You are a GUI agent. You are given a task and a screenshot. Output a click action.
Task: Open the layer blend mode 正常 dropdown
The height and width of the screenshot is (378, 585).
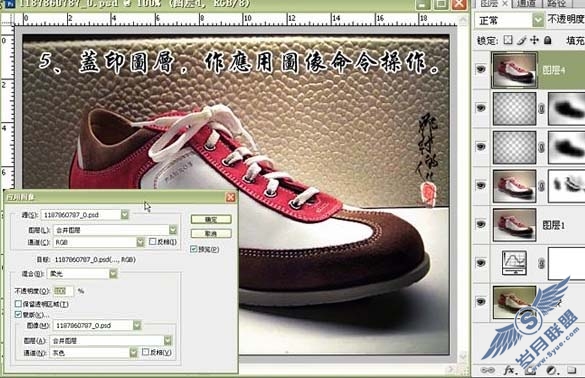tap(538, 20)
